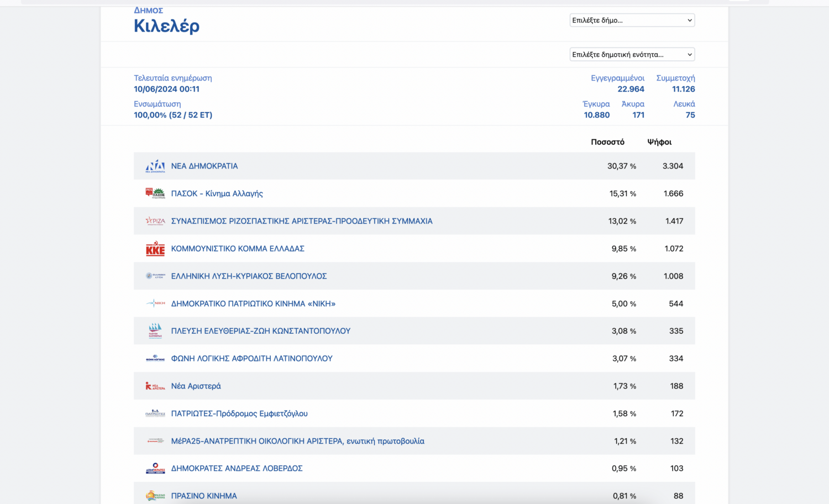Click the 'Ψήφοι' column header
This screenshot has height=504, width=829.
click(659, 142)
